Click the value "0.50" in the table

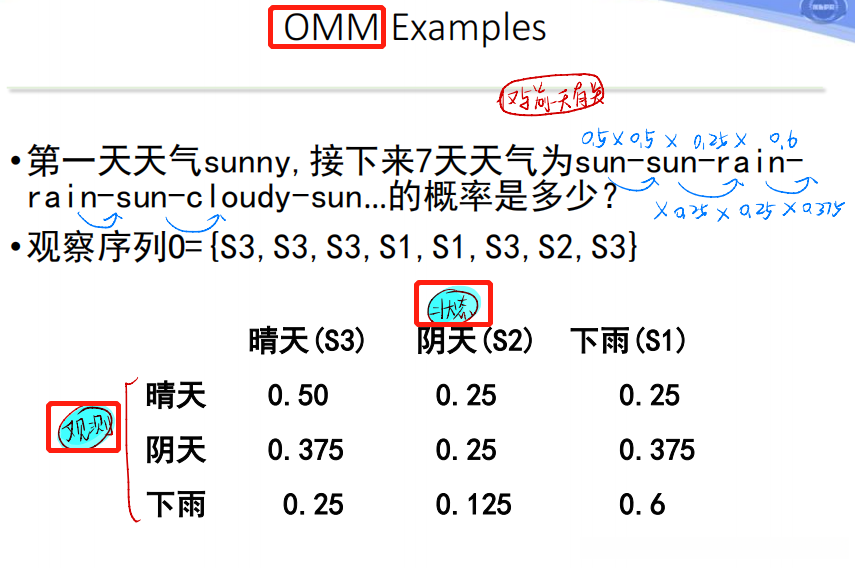pos(298,395)
